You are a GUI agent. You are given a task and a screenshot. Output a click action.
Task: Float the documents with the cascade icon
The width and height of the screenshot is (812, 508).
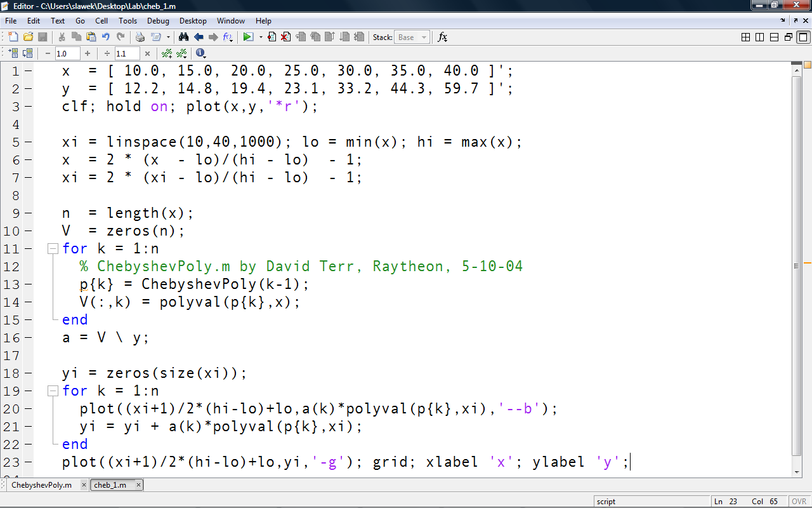pos(789,37)
